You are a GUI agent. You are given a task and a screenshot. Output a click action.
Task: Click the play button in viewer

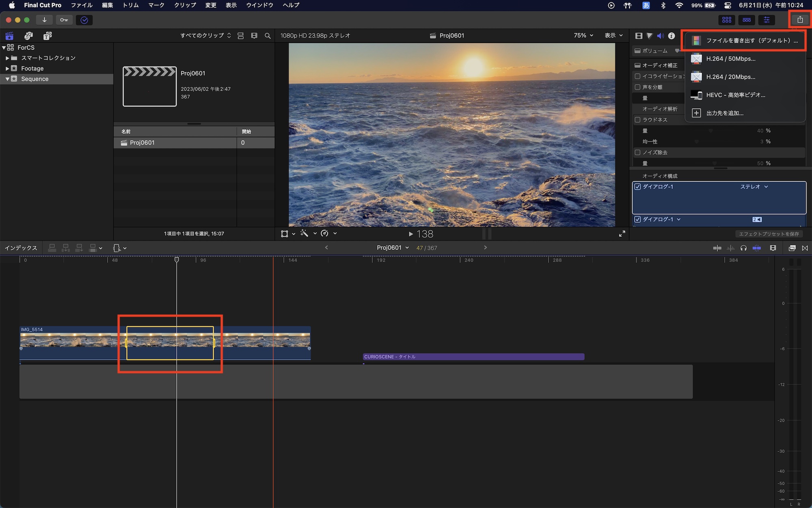click(x=410, y=234)
